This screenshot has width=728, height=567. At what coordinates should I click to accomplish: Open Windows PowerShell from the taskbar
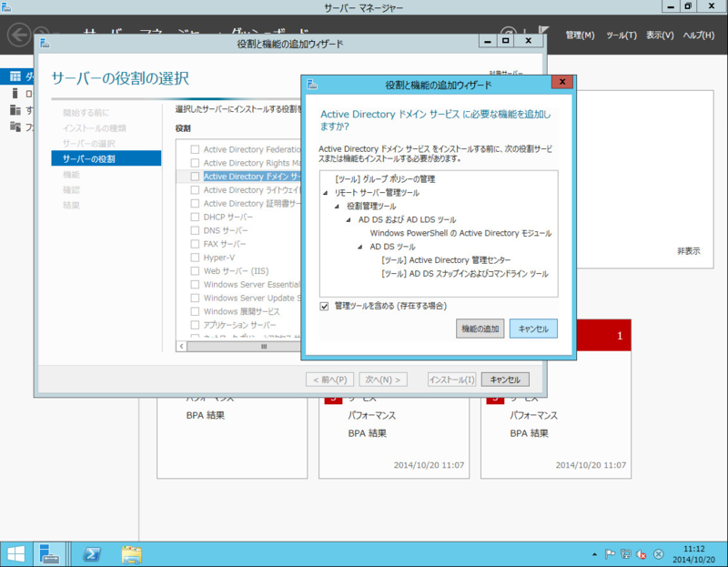click(x=91, y=553)
